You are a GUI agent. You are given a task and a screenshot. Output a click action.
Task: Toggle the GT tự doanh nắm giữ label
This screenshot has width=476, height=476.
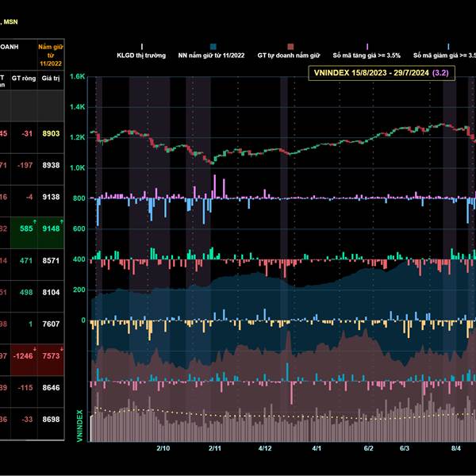click(290, 56)
